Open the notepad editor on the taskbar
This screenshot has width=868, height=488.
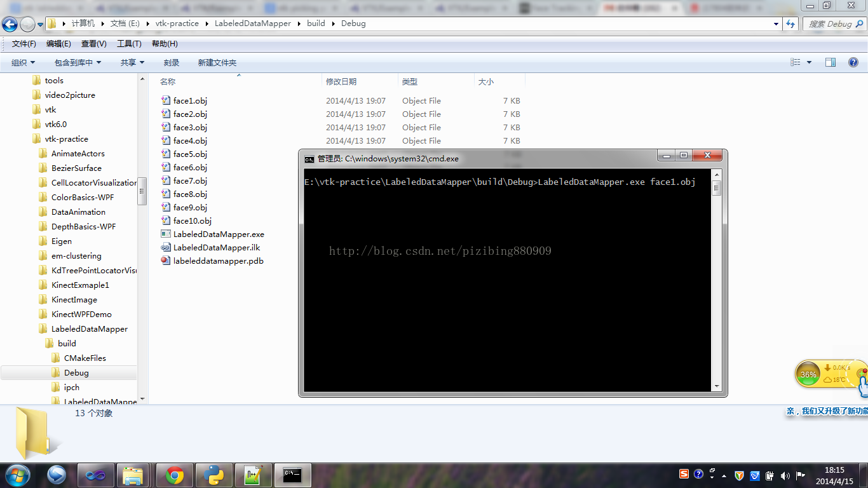pos(254,475)
